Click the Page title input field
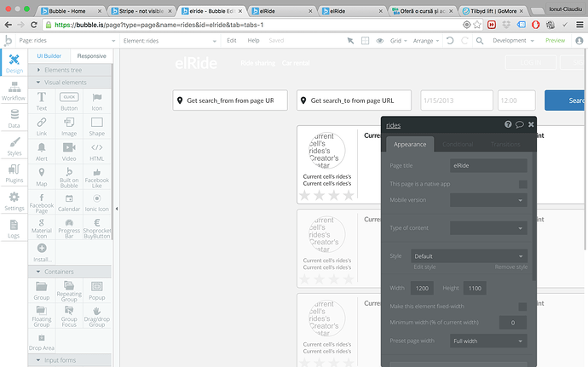The image size is (588, 367). [x=488, y=166]
